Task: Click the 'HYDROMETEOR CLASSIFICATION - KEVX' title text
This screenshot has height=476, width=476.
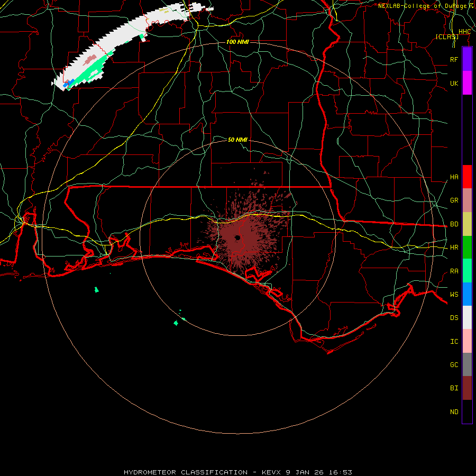Action: click(x=202, y=472)
